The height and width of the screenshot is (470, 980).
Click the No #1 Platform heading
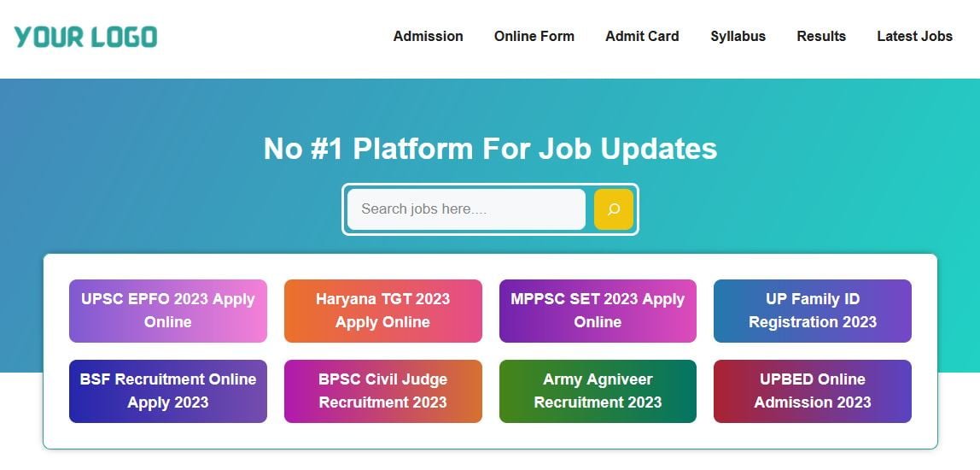tap(490, 149)
